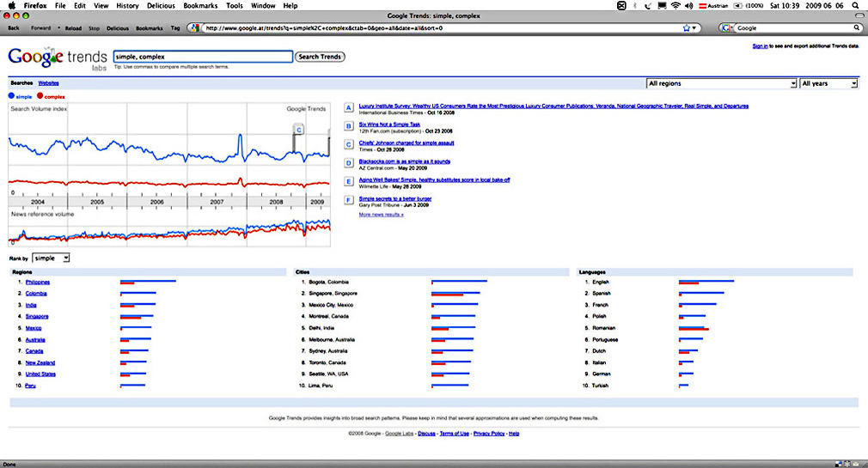The image size is (868, 468).
Task: Click the Search Trends button
Action: pos(320,57)
